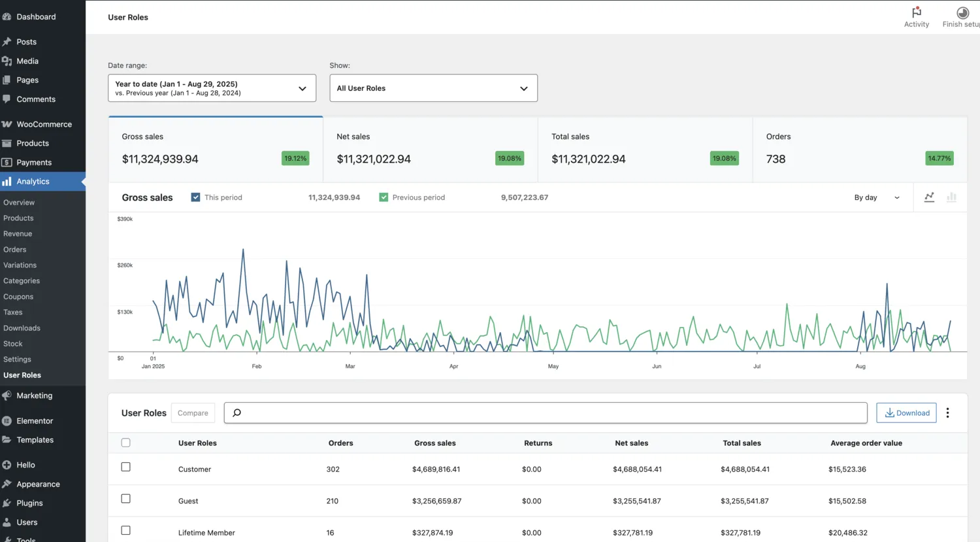Open the By day interval dropdown
980x542 pixels.
876,197
